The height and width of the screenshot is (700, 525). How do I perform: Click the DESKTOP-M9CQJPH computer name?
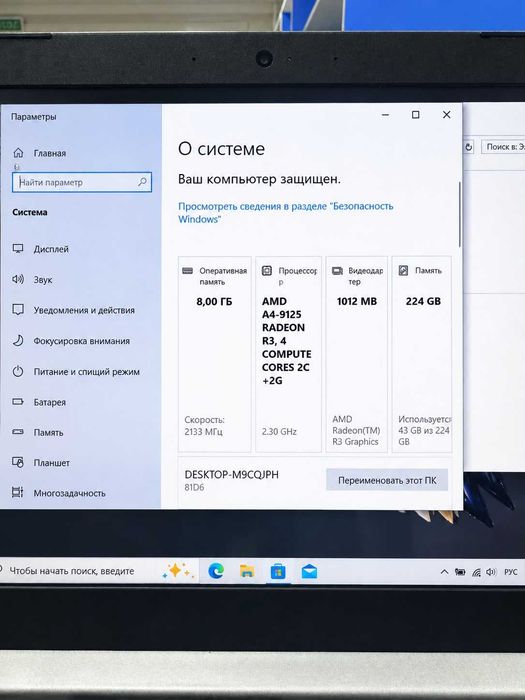pos(231,475)
